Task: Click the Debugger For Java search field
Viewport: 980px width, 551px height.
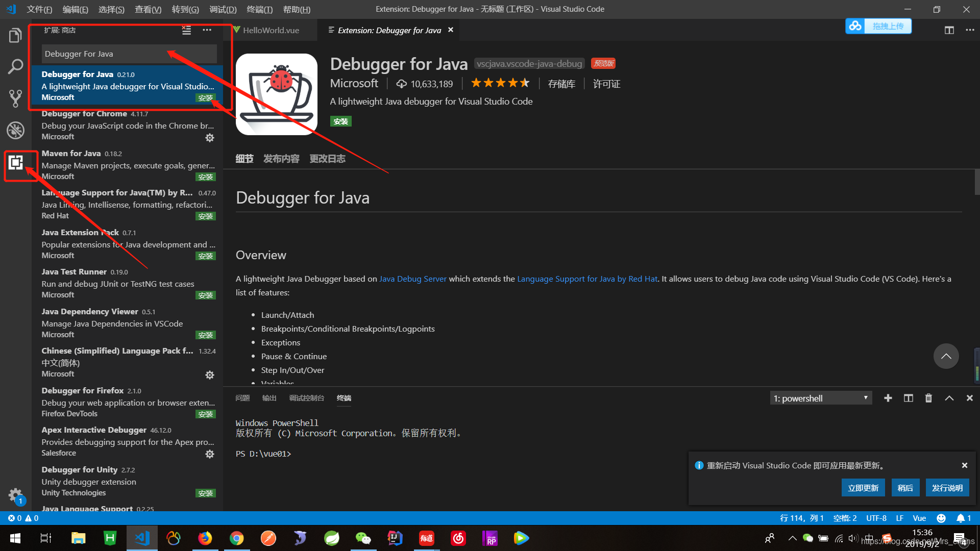Action: click(x=129, y=54)
